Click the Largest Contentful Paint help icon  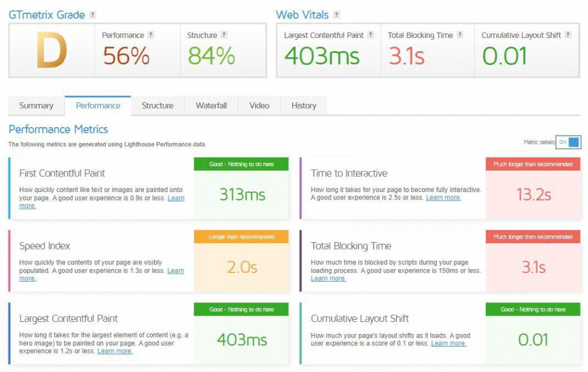[x=371, y=35]
